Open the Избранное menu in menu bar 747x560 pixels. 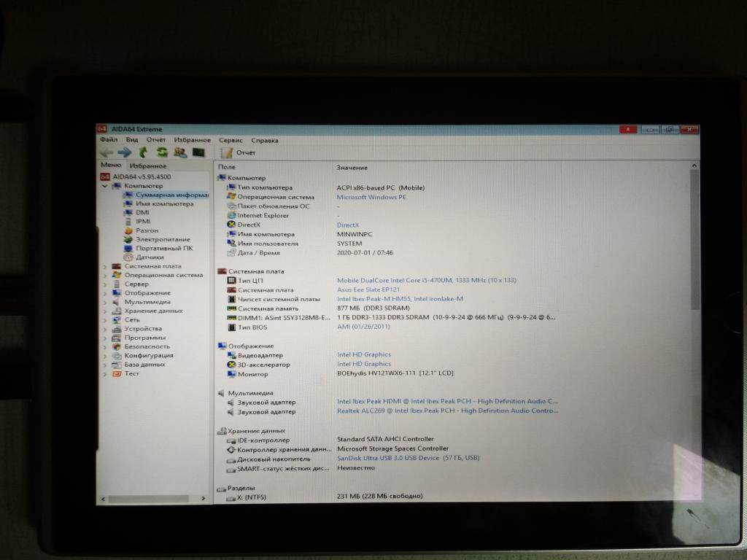(x=192, y=140)
